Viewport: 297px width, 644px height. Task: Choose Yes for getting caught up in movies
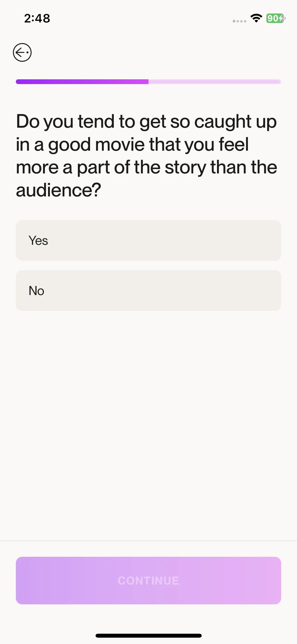click(x=148, y=240)
